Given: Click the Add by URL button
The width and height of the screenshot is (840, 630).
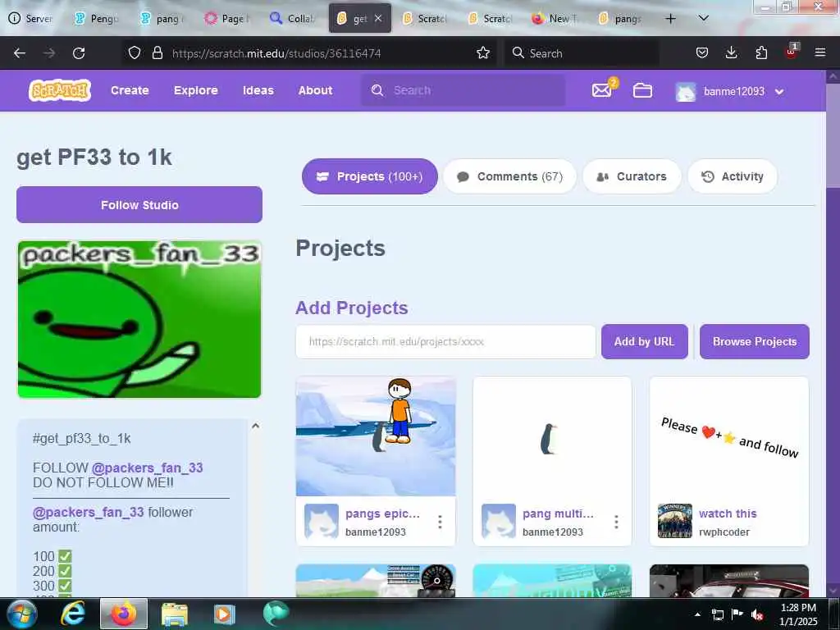Looking at the screenshot, I should tap(644, 341).
